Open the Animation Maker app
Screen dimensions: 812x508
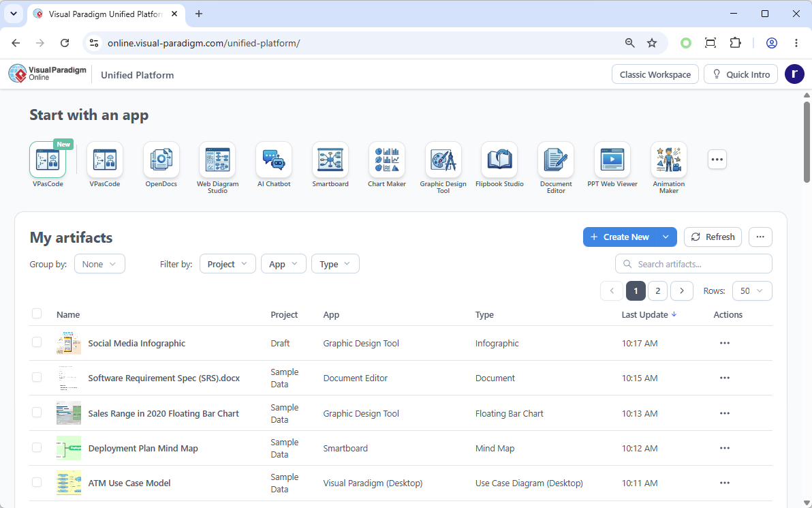668,160
